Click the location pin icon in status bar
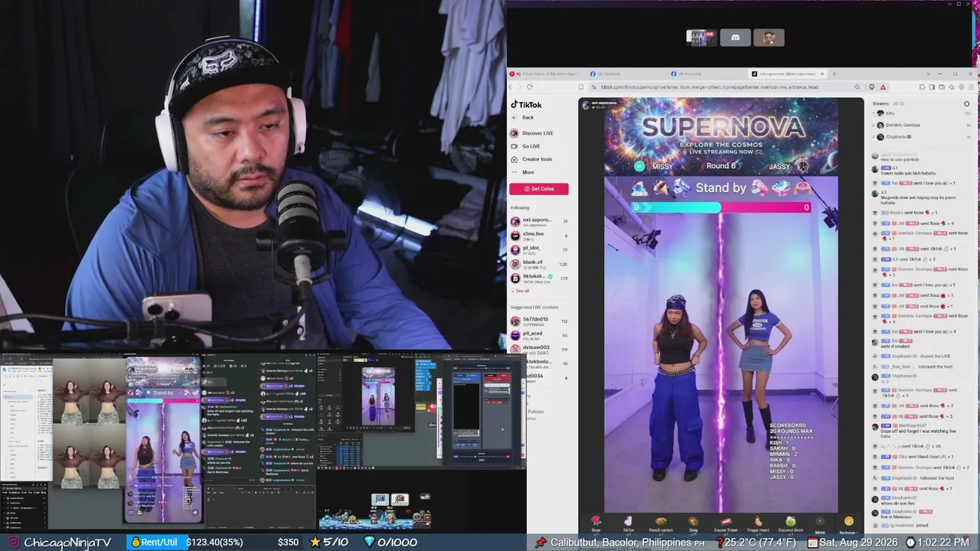Image resolution: width=980 pixels, height=551 pixels. tap(541, 542)
